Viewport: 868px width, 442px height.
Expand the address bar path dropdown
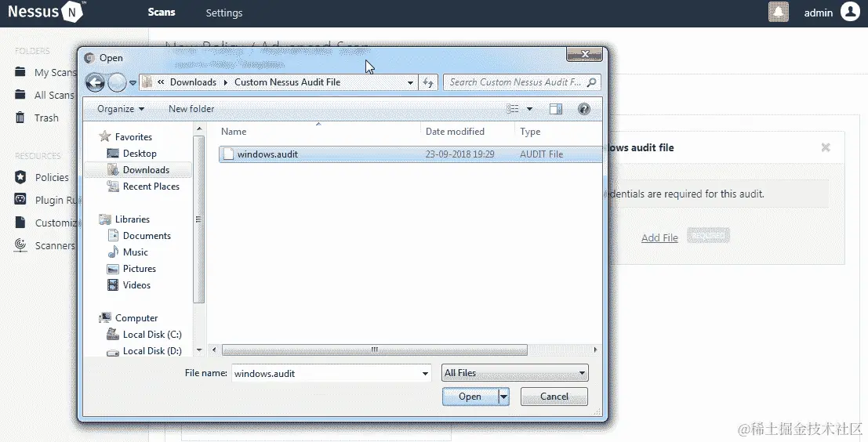coord(410,82)
